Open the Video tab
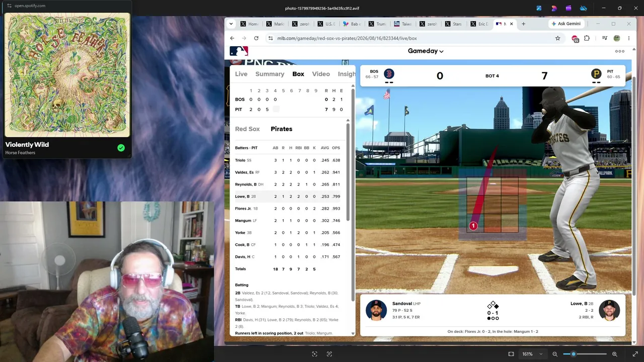 (x=321, y=74)
